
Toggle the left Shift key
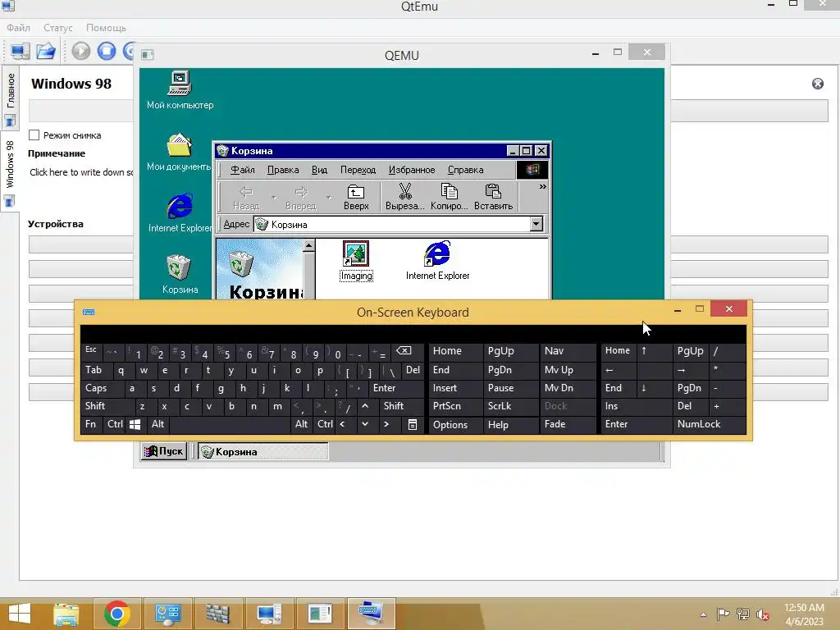click(107, 406)
